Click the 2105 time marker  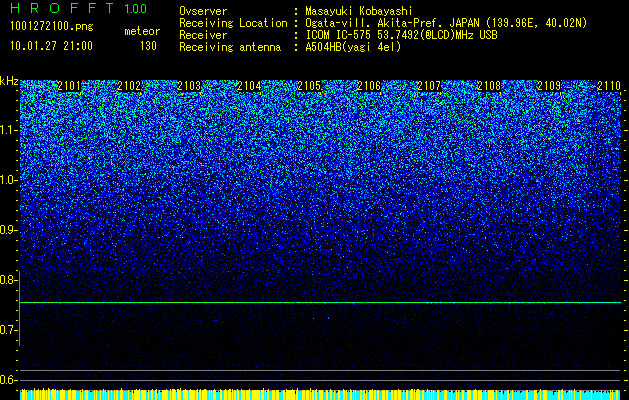tap(309, 86)
